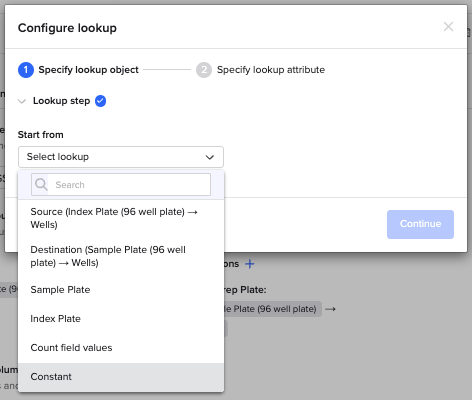Click the blue checkmark beside Lookup step
This screenshot has width=472, height=400.
tap(100, 101)
